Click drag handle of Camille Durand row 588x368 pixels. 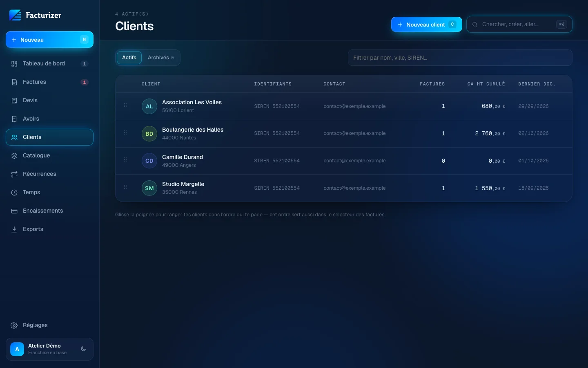125,160
